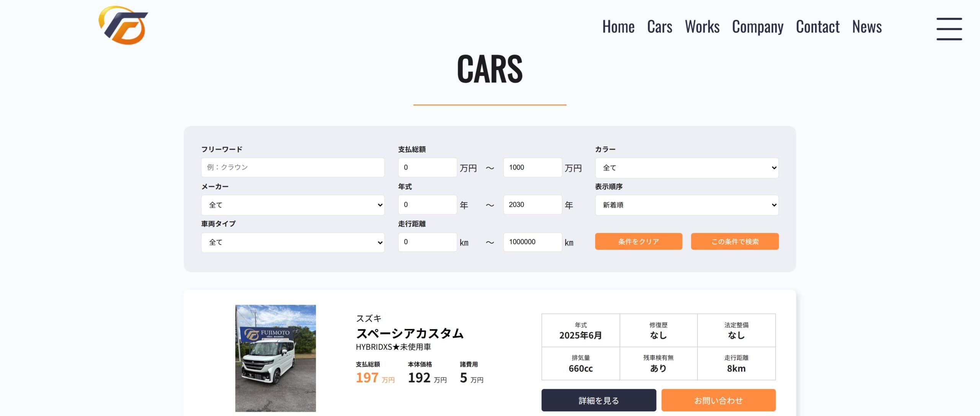Expand the メーカー dropdown

click(x=293, y=205)
